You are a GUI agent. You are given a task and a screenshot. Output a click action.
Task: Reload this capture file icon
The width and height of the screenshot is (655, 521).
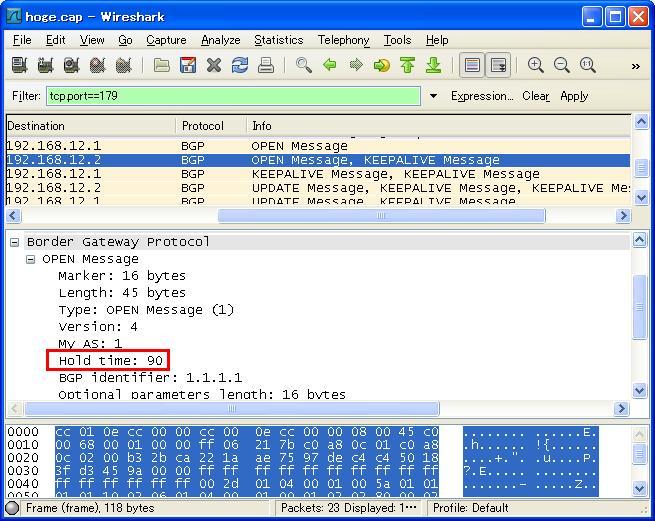[x=240, y=65]
